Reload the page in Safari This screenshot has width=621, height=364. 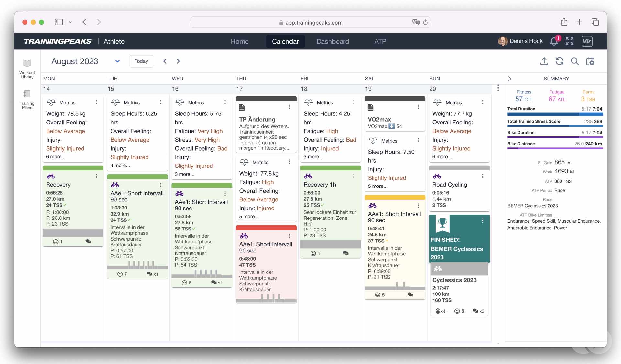pyautogui.click(x=425, y=22)
